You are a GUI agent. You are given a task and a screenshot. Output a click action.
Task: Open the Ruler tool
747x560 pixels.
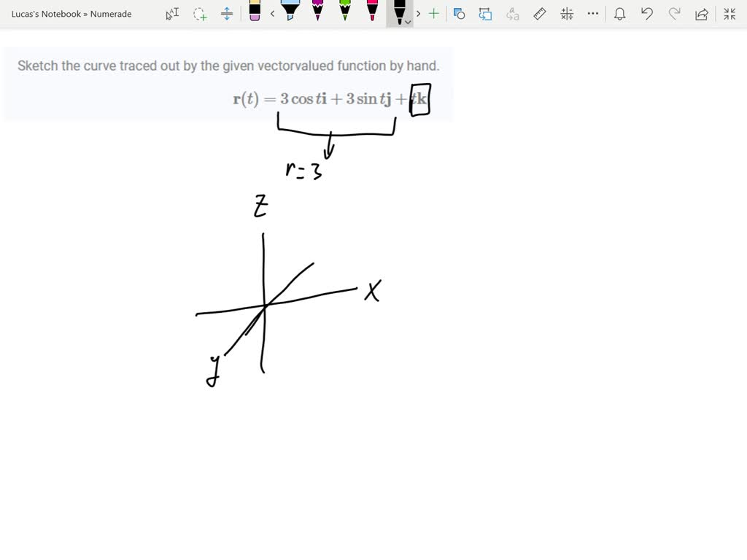pyautogui.click(x=539, y=13)
